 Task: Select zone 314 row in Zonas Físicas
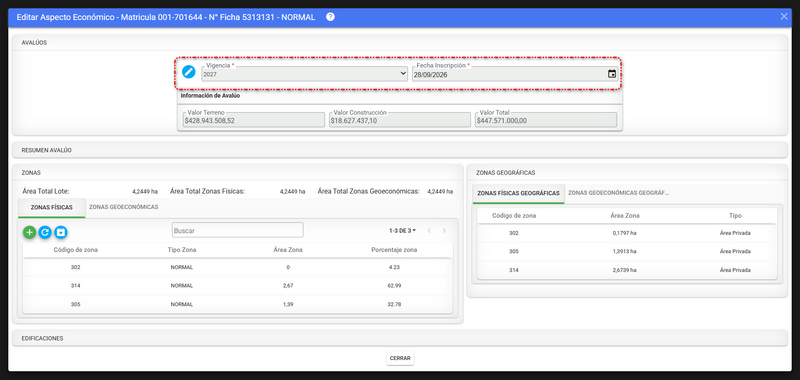(x=237, y=286)
